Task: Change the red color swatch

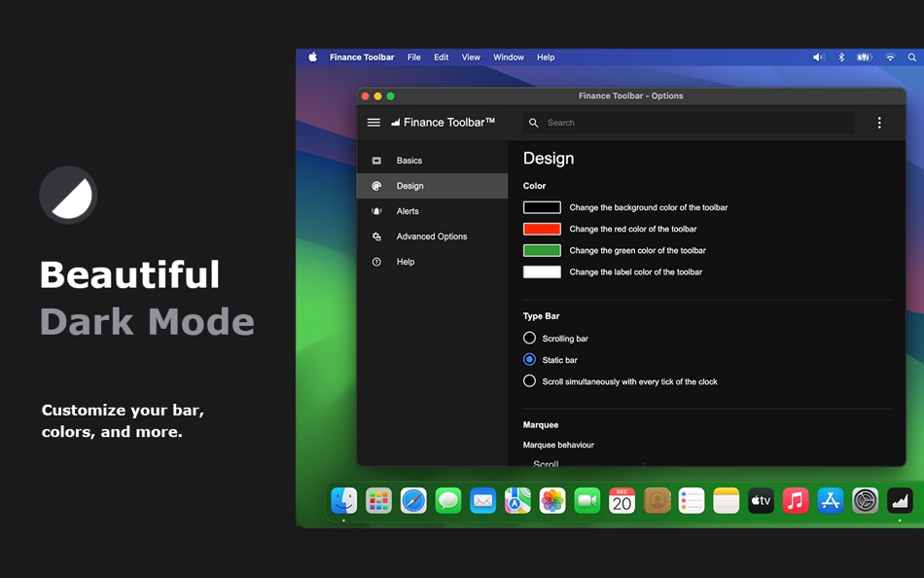Action: pos(542,229)
